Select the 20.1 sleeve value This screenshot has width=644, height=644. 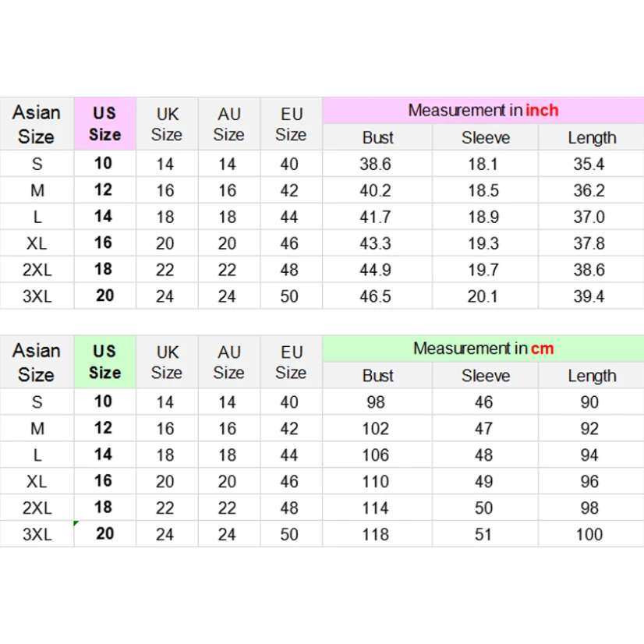(484, 297)
